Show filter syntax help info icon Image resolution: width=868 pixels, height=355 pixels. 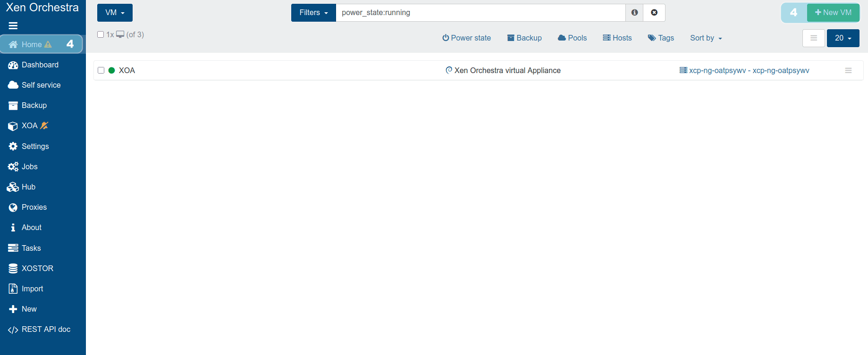pyautogui.click(x=634, y=13)
